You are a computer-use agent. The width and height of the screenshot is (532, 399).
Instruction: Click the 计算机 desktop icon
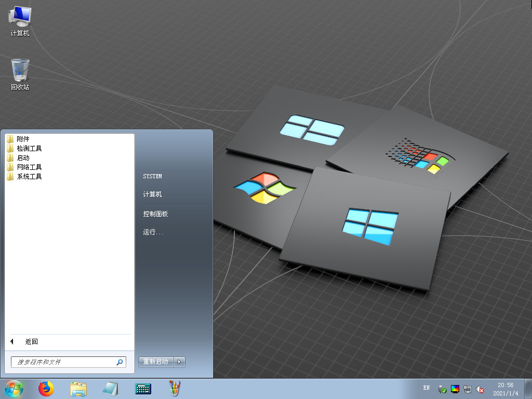coord(20,21)
